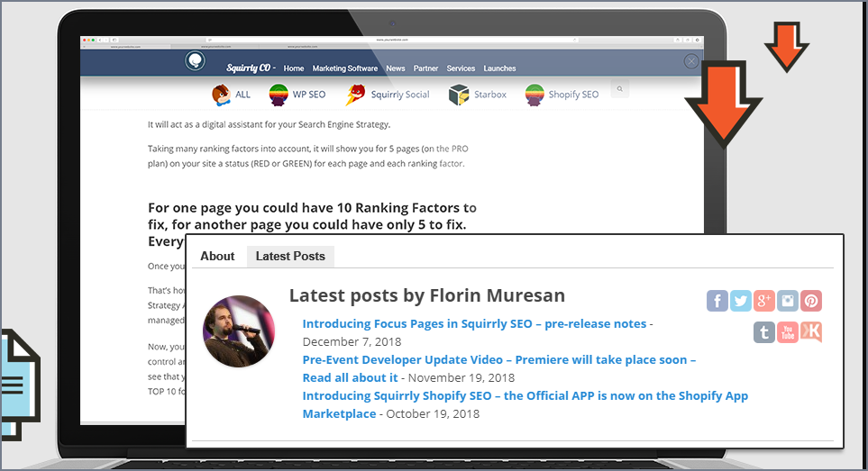Click the 'Latest posts by Florin Muresan' heading
868x471 pixels.
click(x=427, y=295)
